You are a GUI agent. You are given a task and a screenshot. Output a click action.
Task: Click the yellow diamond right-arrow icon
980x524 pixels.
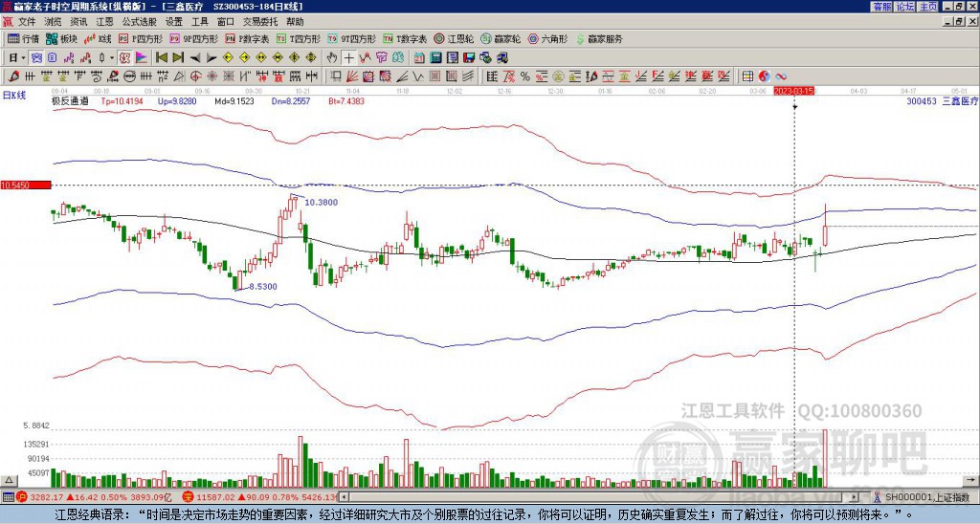[x=244, y=57]
